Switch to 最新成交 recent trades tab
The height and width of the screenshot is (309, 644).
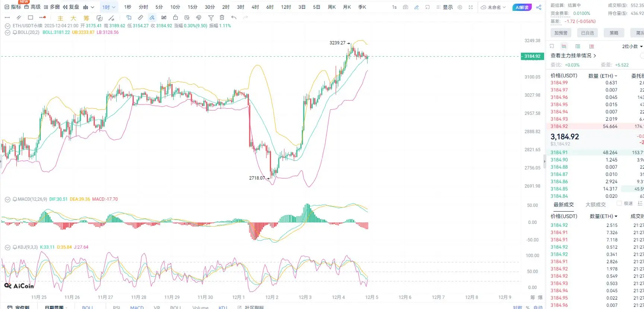coord(563,205)
